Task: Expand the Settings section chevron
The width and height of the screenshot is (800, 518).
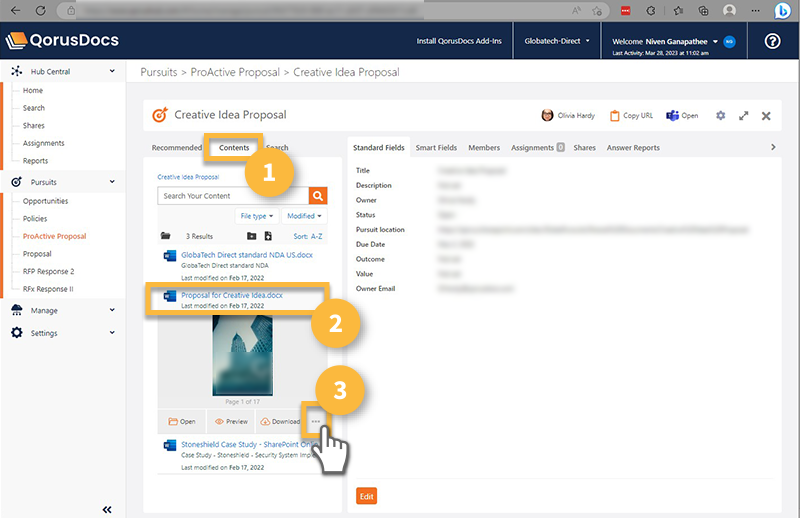Action: [x=112, y=332]
